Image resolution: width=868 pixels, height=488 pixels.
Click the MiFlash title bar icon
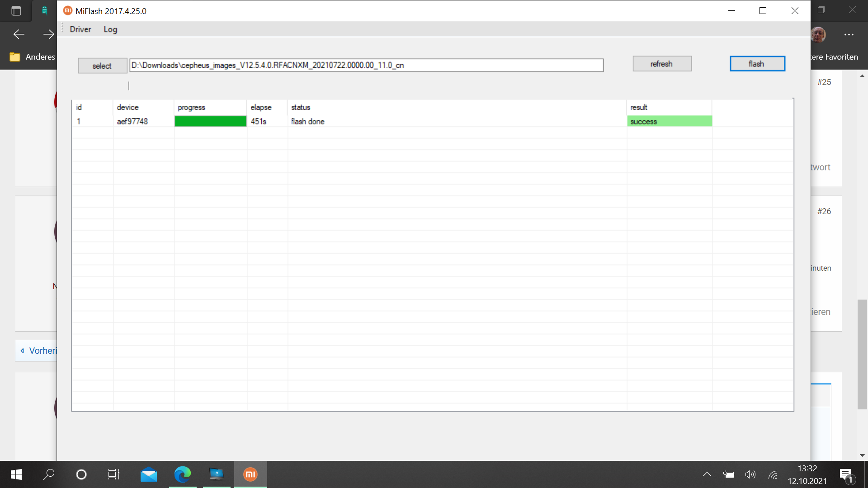(68, 10)
